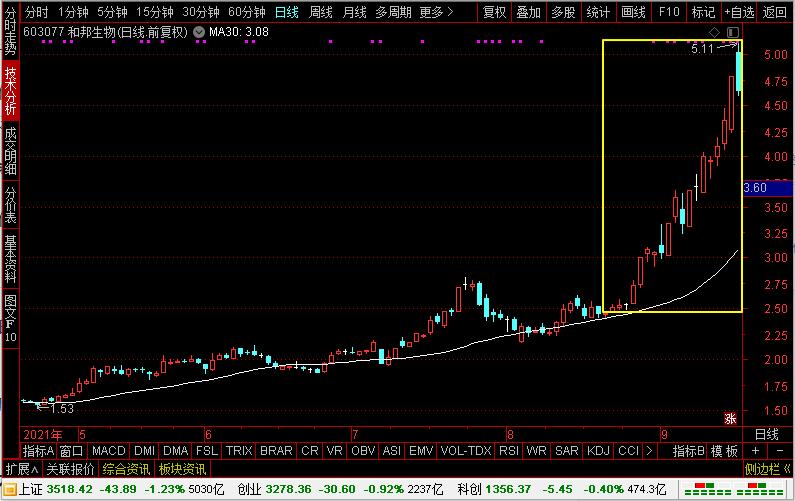Open 分时走势 sidebar tab
This screenshot has width=795, height=501.
[10, 31]
